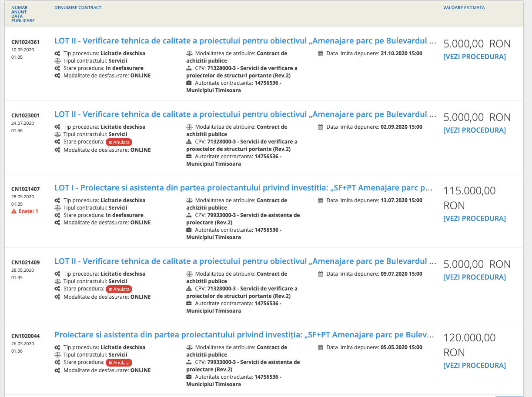Open VEZI PROCEDURA for notice CN1024361

474,57
